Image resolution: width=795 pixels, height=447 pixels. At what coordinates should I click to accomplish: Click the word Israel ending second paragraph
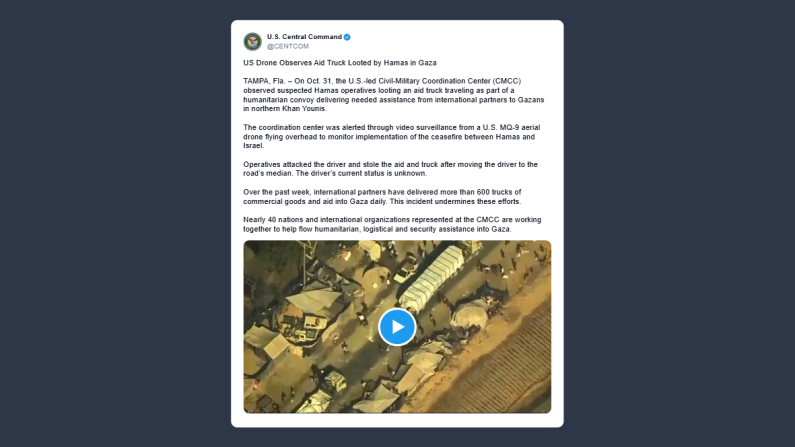click(253, 146)
